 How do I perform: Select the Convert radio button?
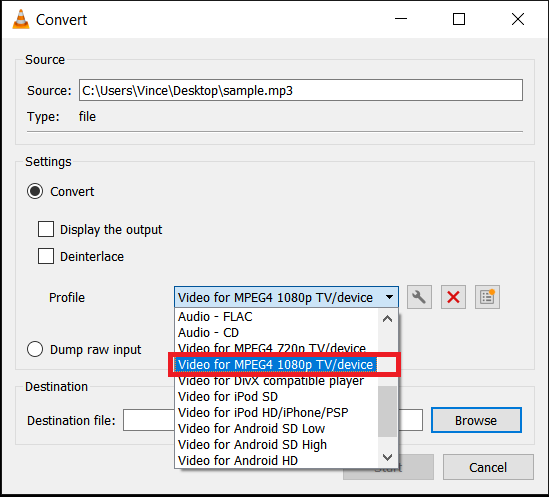coord(35,191)
